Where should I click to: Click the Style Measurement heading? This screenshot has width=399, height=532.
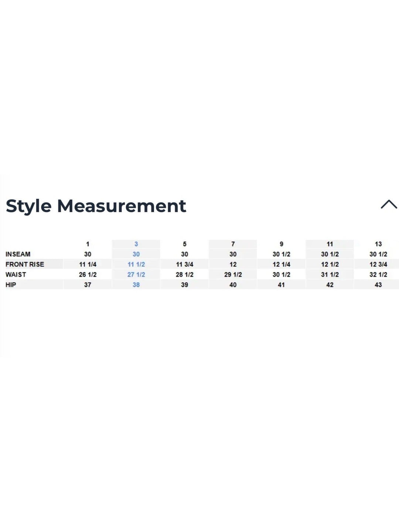point(96,206)
